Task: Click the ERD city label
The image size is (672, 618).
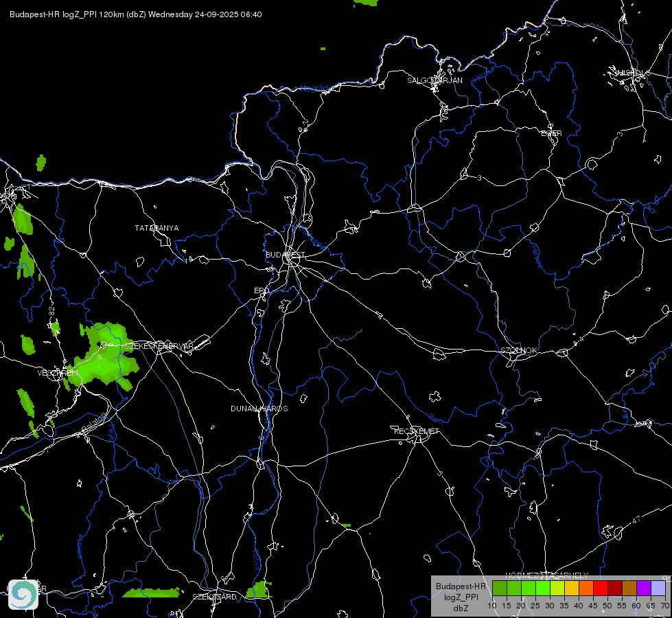Action: click(x=262, y=290)
